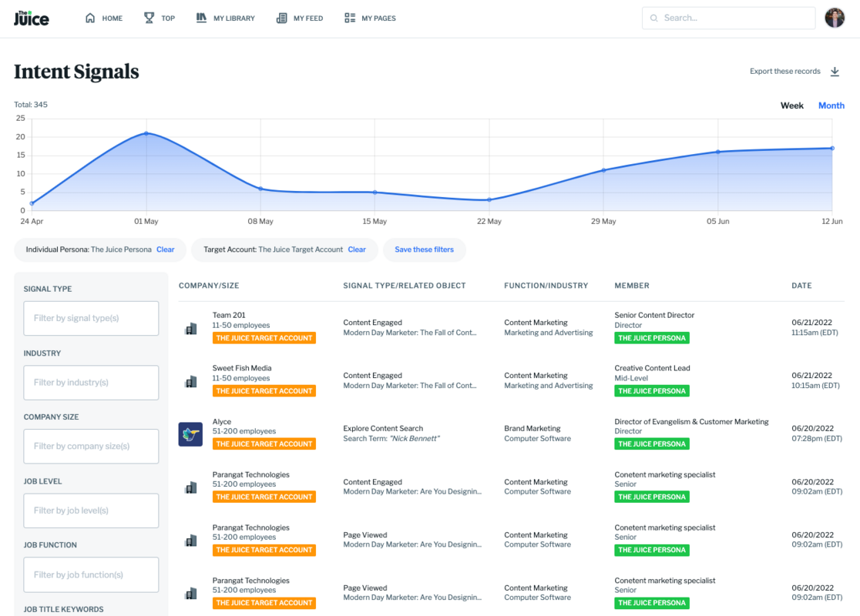The height and width of the screenshot is (616, 860).
Task: Click the job level filter field
Action: coord(91,511)
